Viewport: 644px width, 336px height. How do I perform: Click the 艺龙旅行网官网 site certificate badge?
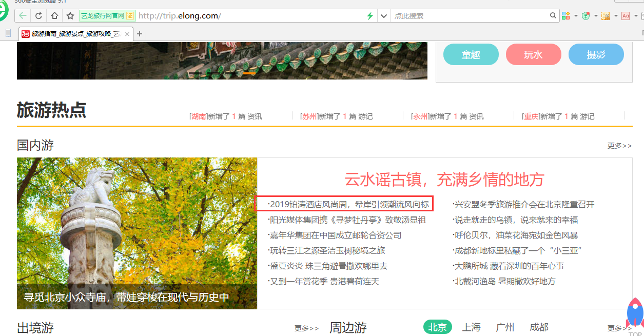(107, 16)
